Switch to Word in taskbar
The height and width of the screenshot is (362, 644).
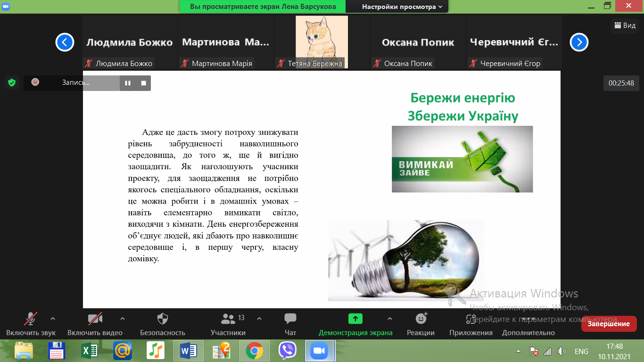tap(188, 351)
